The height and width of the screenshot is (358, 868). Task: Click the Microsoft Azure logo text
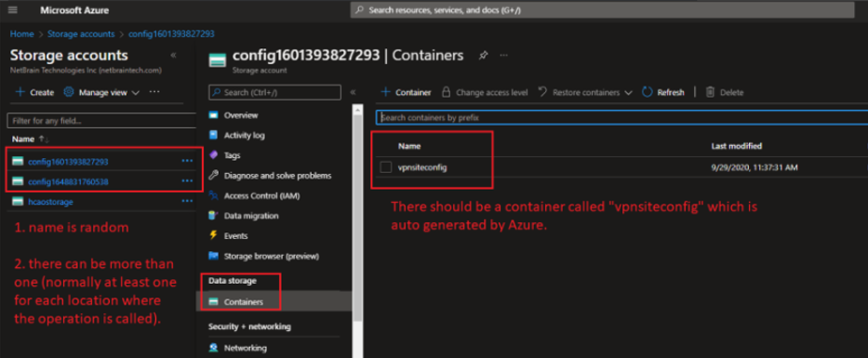pyautogui.click(x=74, y=10)
